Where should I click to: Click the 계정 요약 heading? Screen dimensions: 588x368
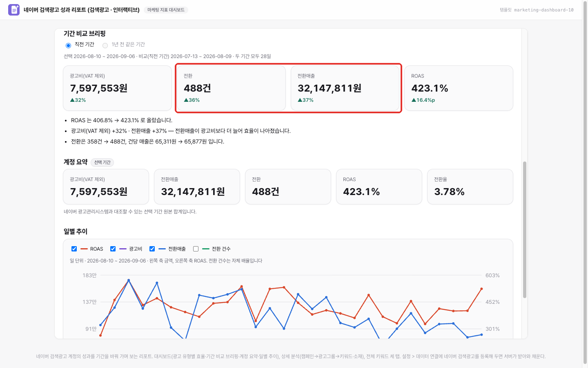coord(76,162)
